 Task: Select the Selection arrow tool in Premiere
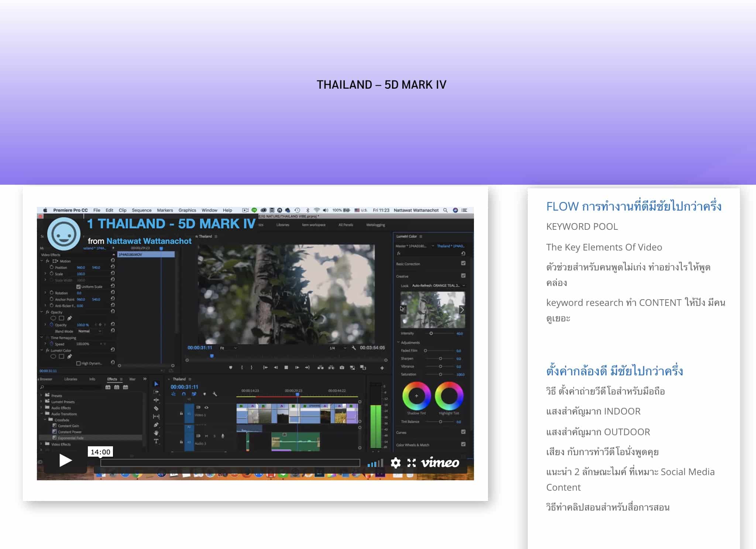point(156,384)
